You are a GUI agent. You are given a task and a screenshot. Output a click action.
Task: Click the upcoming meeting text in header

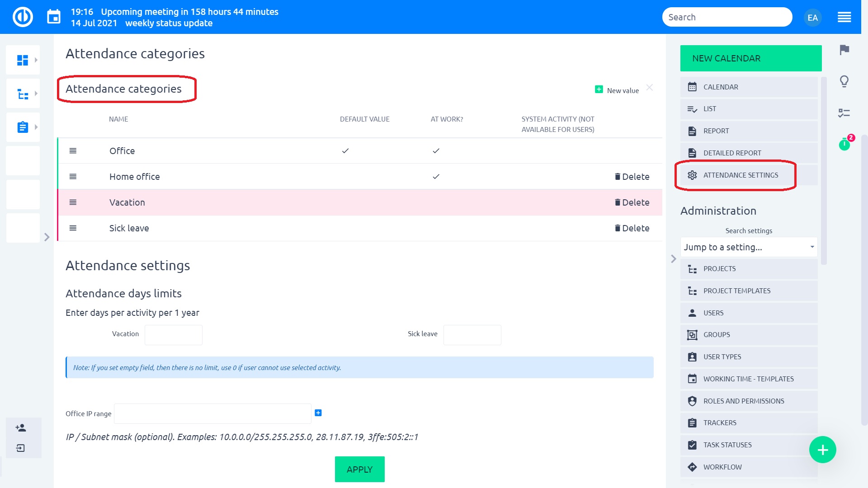[189, 12]
